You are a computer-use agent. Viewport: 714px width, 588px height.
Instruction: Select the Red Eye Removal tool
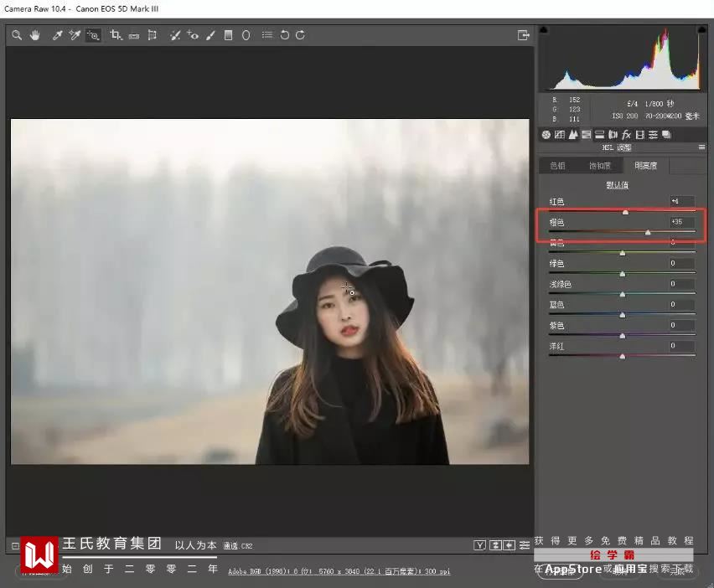tap(193, 35)
